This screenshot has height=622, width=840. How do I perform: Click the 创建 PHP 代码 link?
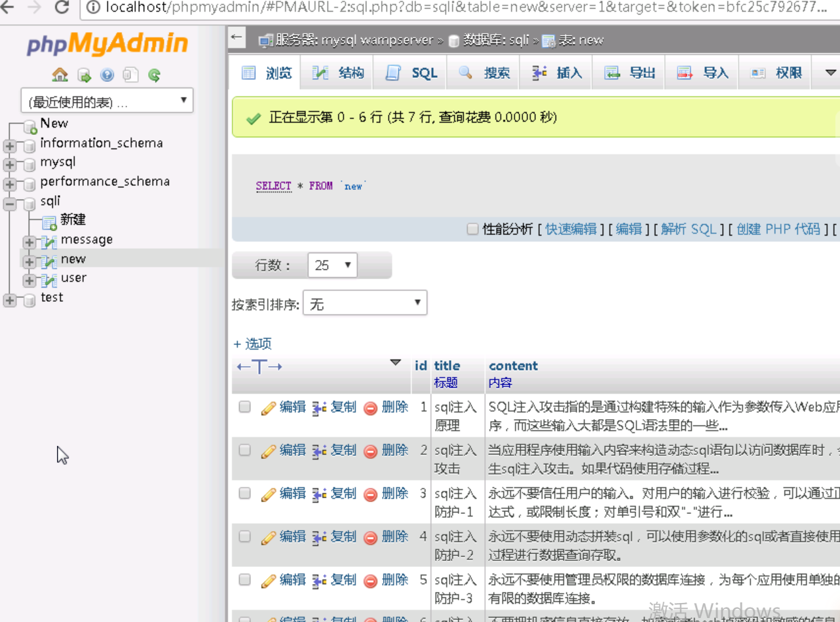pyautogui.click(x=778, y=229)
